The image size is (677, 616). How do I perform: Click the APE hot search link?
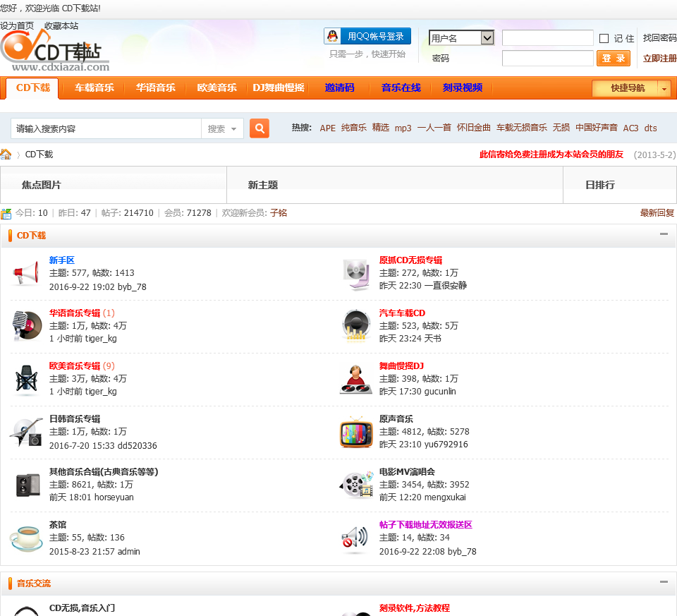pyautogui.click(x=327, y=128)
